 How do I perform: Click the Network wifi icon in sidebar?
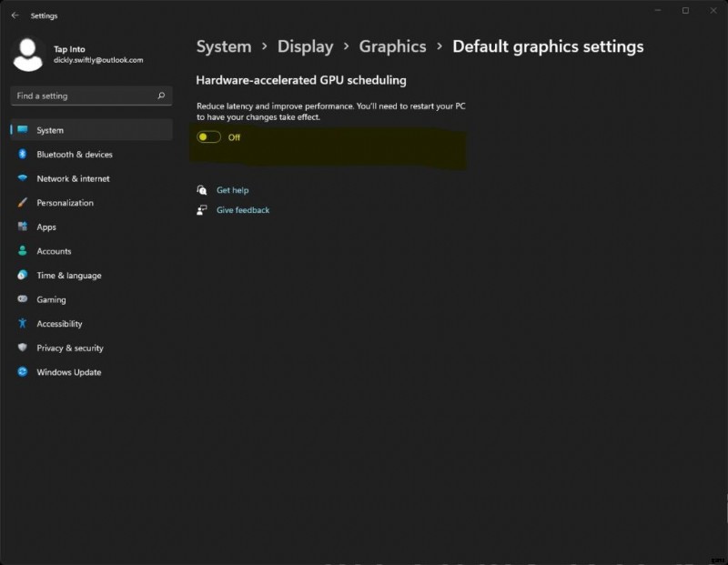click(x=22, y=177)
